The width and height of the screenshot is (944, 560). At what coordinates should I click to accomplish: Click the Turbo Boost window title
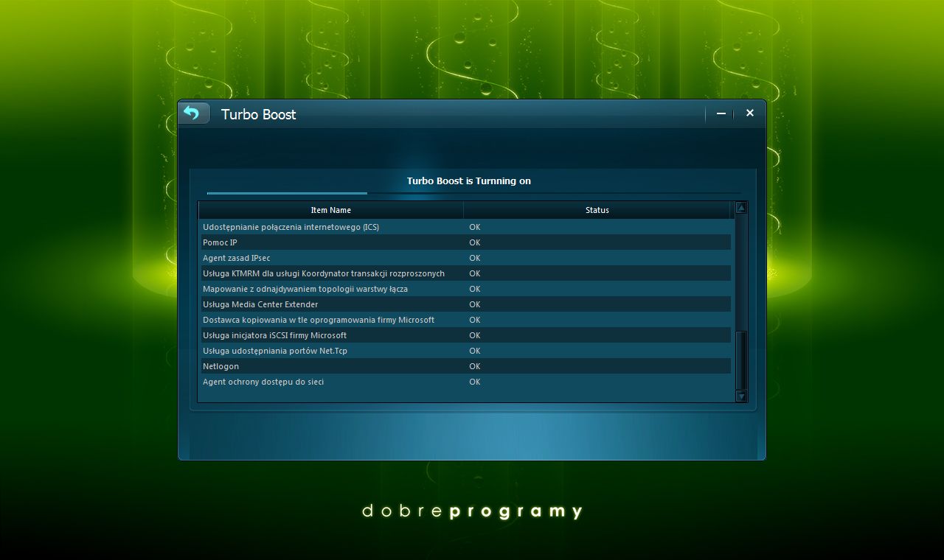pos(258,114)
